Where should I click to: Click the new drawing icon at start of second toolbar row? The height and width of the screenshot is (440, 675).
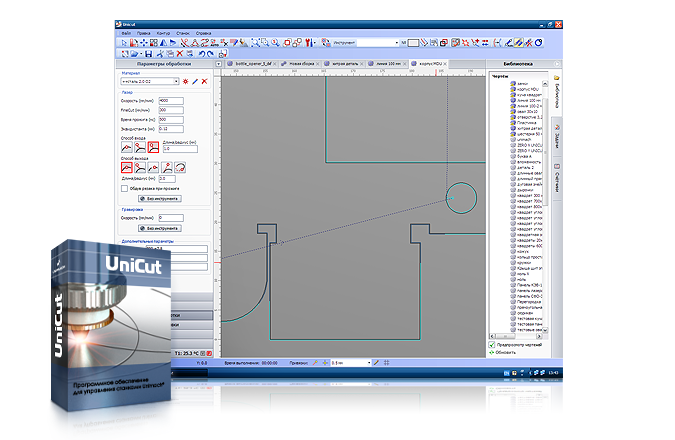pos(124,54)
